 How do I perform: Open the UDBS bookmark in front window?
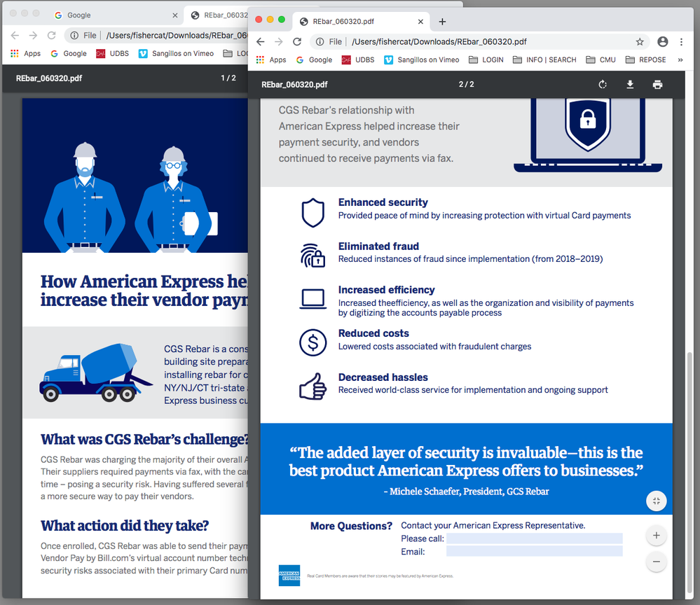[358, 60]
